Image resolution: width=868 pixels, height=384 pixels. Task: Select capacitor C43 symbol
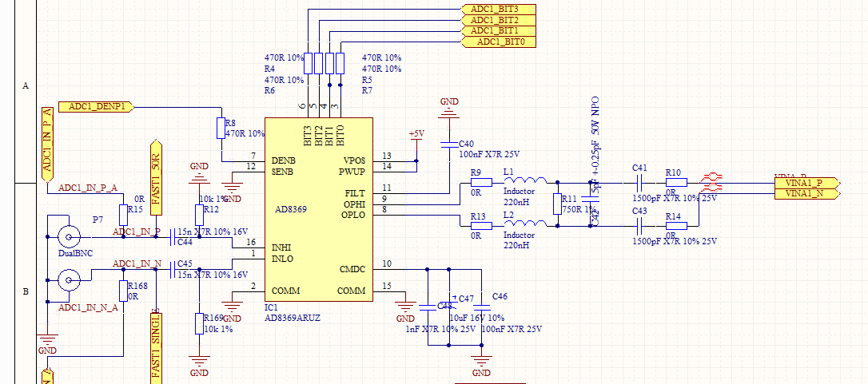coord(639,226)
